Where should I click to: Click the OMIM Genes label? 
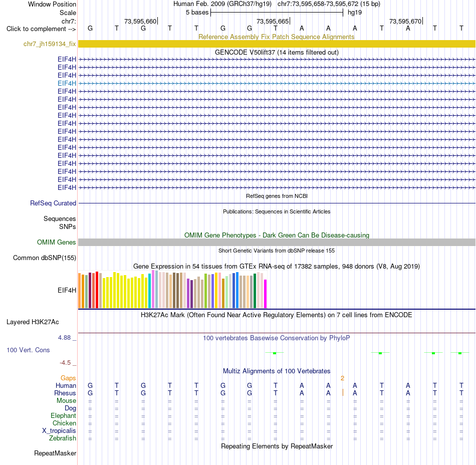57,242
